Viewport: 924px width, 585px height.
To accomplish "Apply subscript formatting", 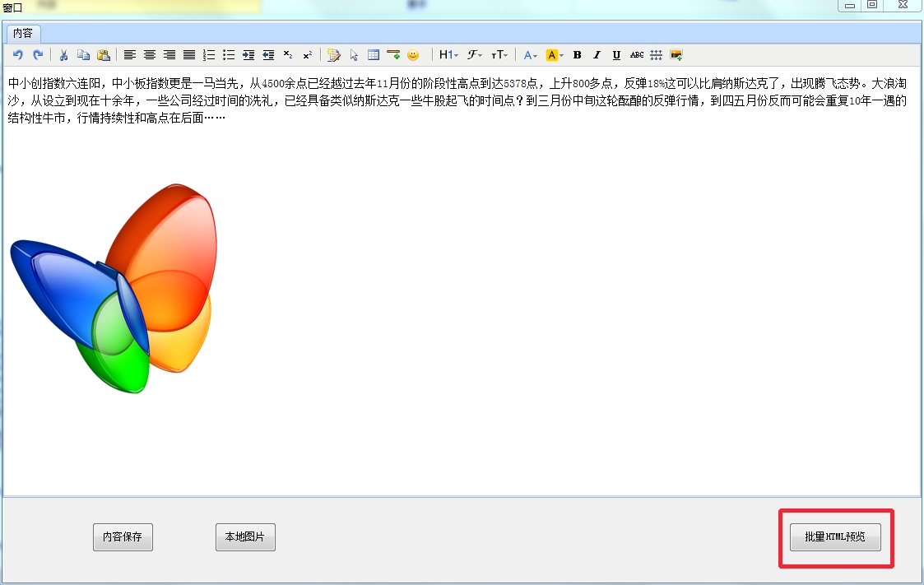I will (288, 55).
